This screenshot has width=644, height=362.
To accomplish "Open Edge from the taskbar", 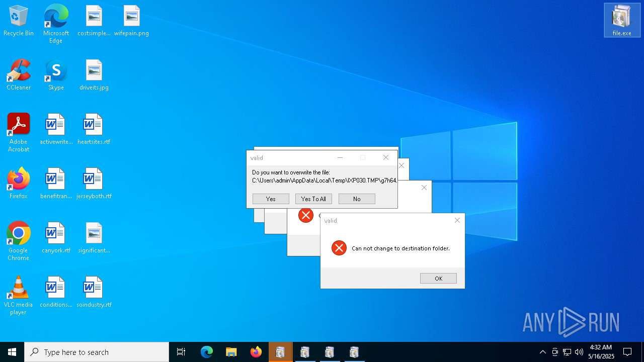I will click(207, 352).
